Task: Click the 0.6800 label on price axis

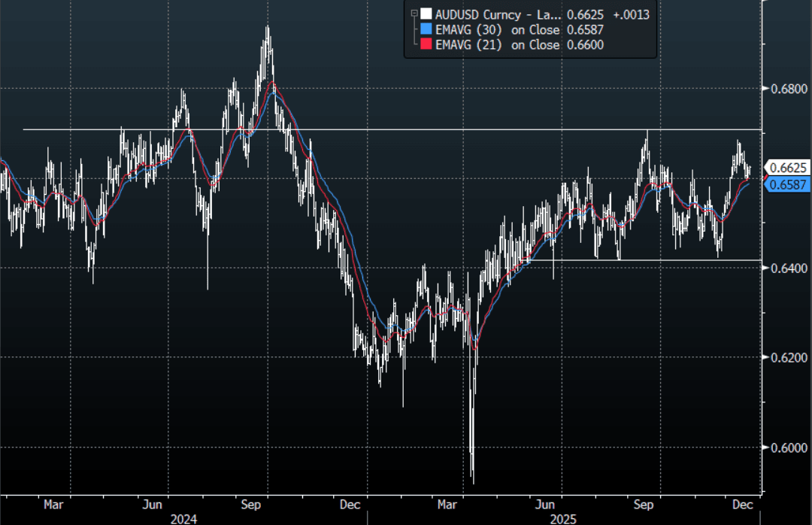Action: pos(786,89)
